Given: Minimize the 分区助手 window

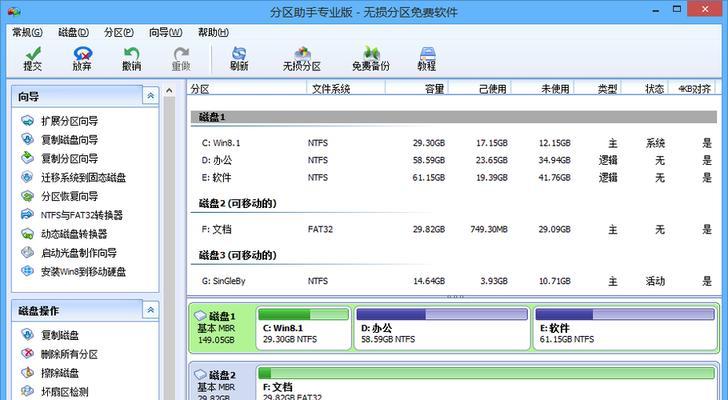Looking at the screenshot, I should point(656,9).
